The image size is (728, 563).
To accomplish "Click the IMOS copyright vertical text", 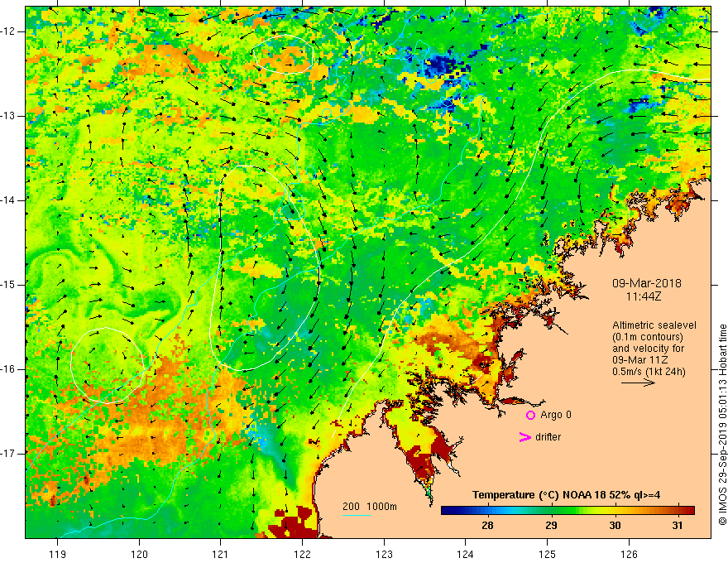I will click(x=722, y=425).
